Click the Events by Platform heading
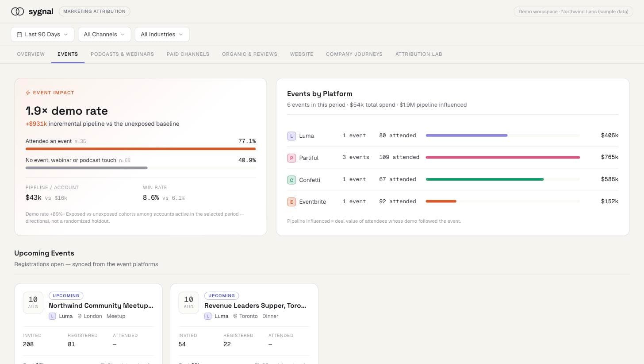Image resolution: width=644 pixels, height=364 pixels. [320, 94]
